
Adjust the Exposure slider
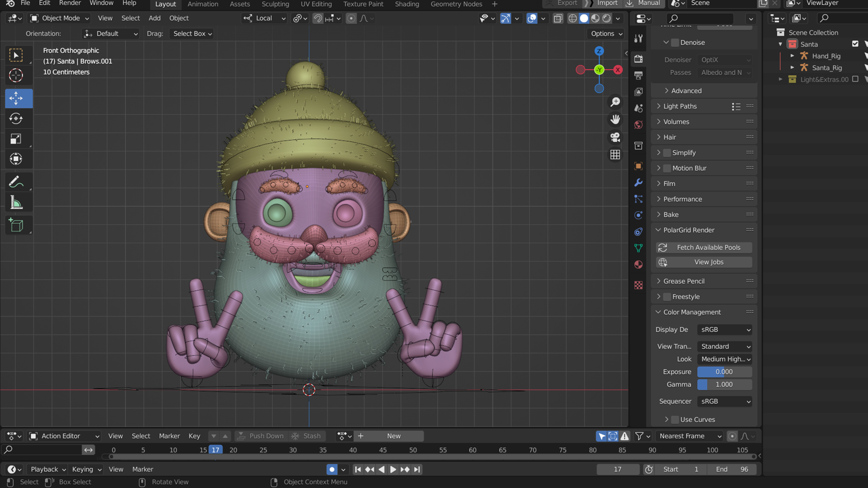click(724, 372)
